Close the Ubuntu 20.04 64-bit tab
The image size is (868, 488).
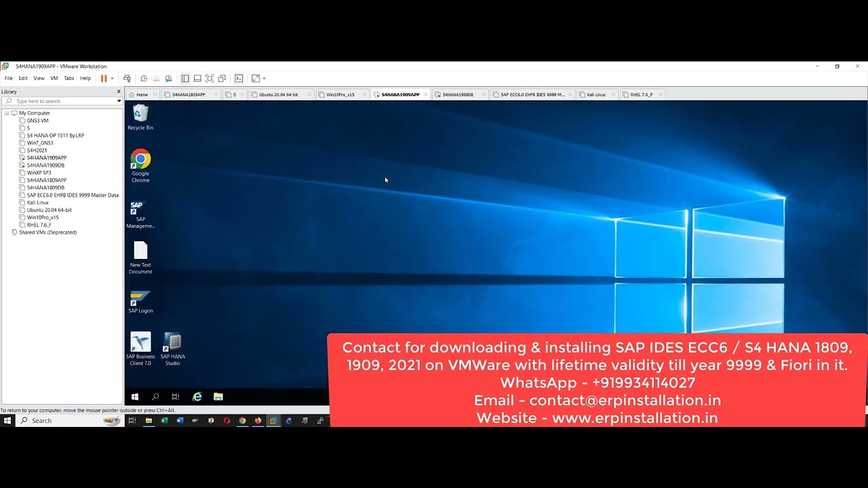309,94
